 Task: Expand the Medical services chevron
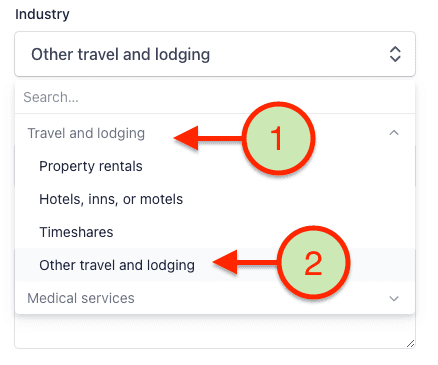tap(394, 298)
